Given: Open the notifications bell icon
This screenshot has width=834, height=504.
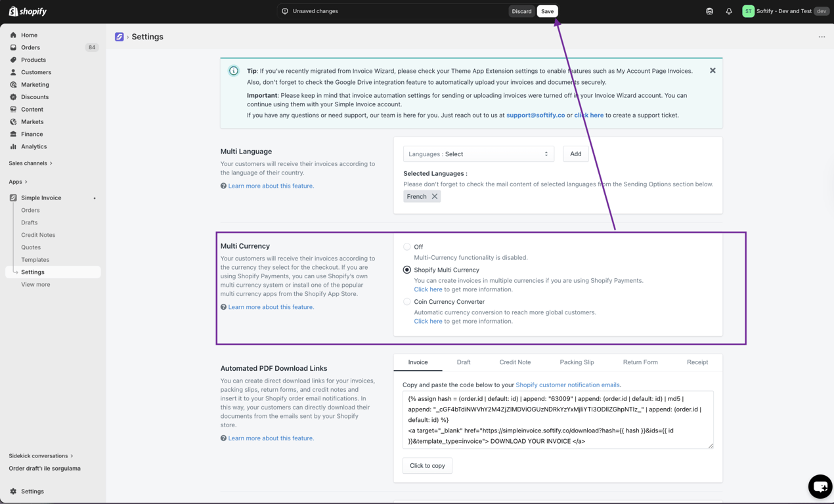Looking at the screenshot, I should coord(729,11).
